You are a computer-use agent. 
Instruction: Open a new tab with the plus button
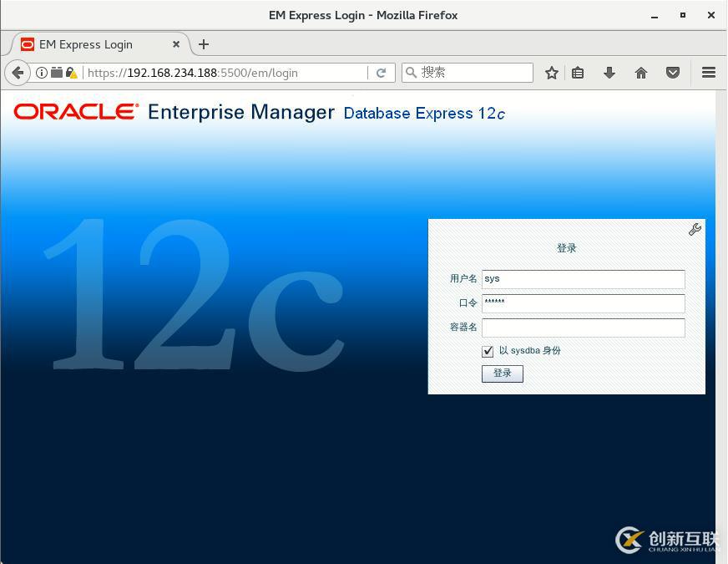204,44
